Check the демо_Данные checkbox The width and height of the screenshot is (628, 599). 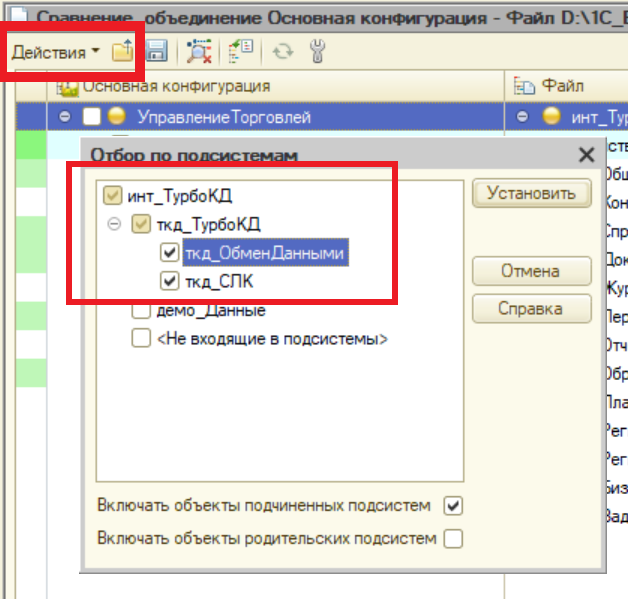click(141, 311)
